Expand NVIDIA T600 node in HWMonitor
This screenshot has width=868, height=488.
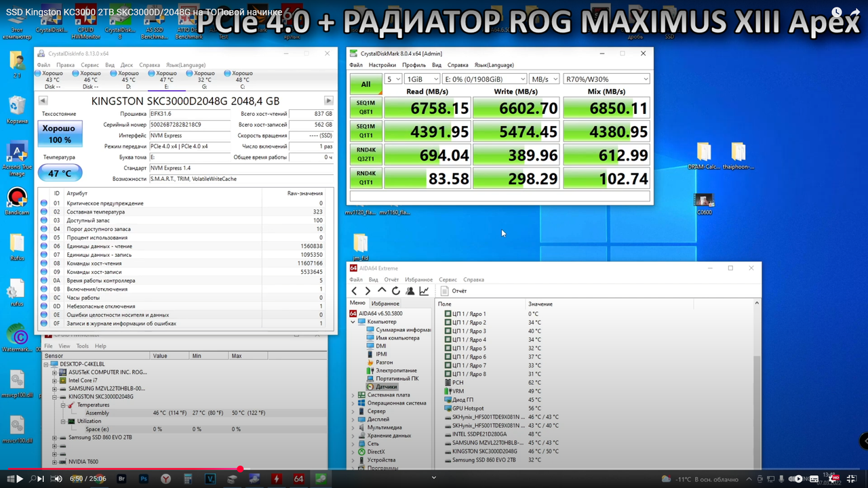click(x=55, y=462)
